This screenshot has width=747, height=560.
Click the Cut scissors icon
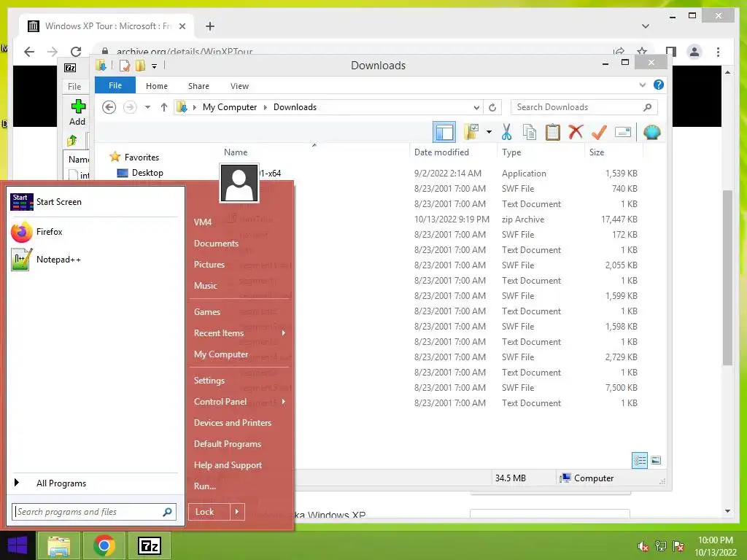pos(506,132)
